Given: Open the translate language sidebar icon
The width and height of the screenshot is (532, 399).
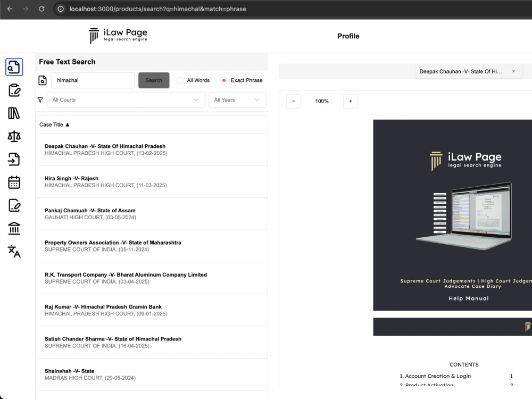Looking at the screenshot, I should pos(14,252).
